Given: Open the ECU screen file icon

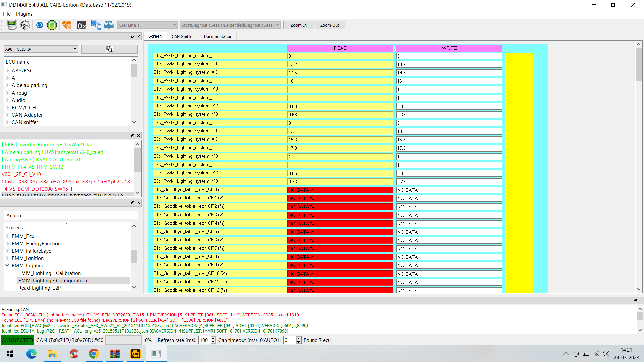Looking at the screenshot, I should pos(12,25).
